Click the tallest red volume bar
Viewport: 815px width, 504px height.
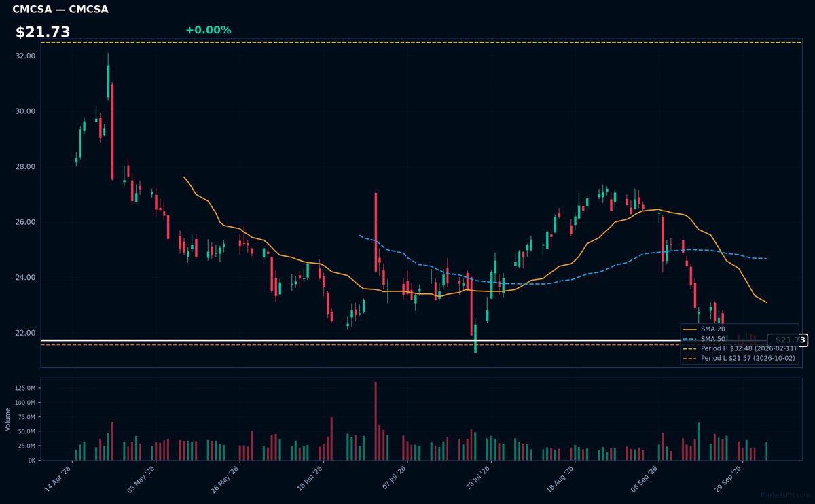375,421
